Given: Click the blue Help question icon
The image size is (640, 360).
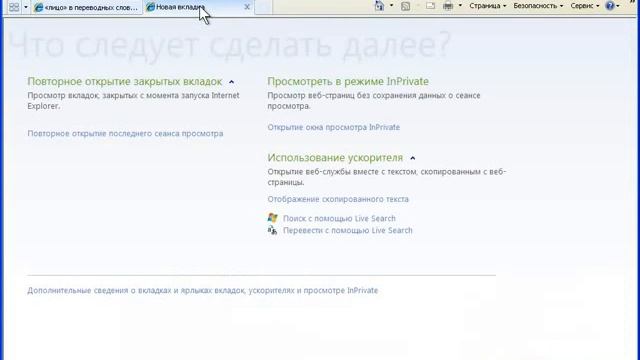Looking at the screenshot, I should click(610, 6).
